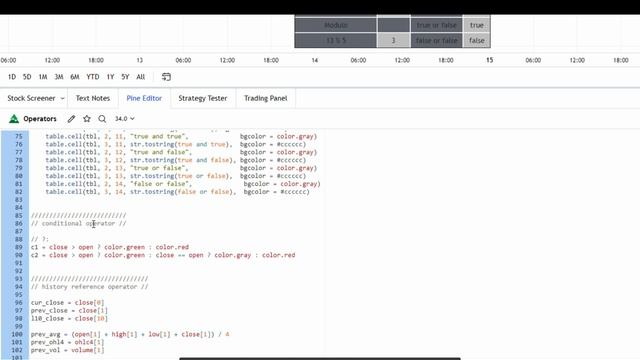Set the chart range to 1M
640x360 pixels.
click(43, 77)
